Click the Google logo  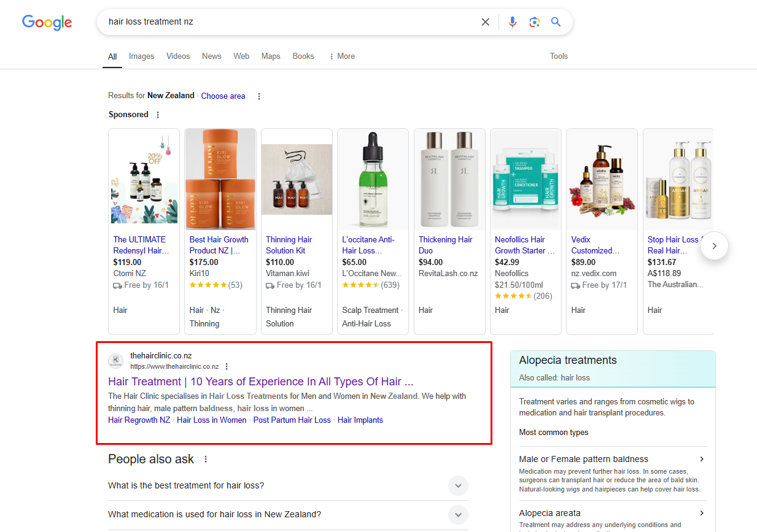click(47, 22)
